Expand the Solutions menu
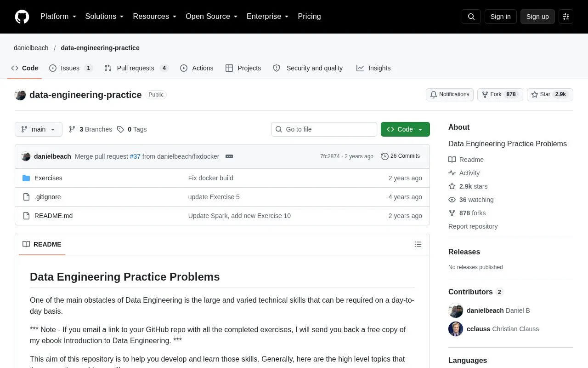Viewport: 588px width, 368px height. point(104,17)
